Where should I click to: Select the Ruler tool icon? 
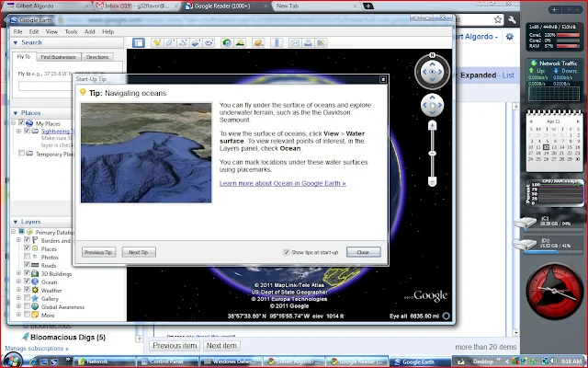[277, 43]
